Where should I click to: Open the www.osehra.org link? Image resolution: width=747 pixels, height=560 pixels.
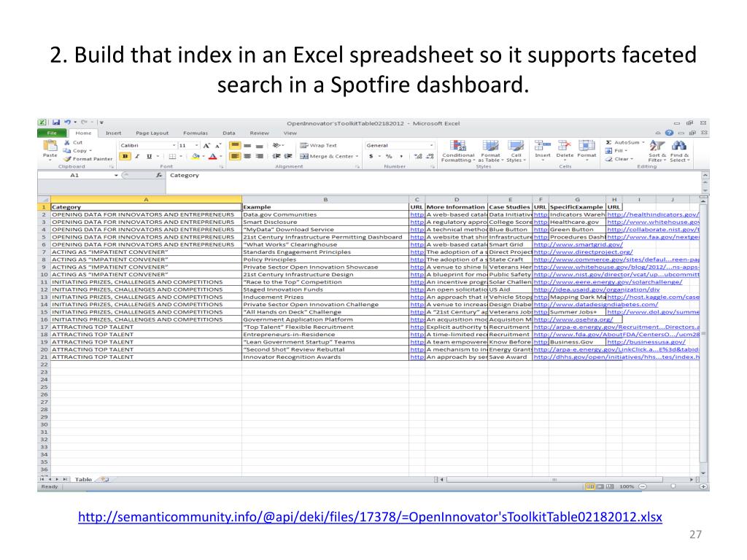573,319
